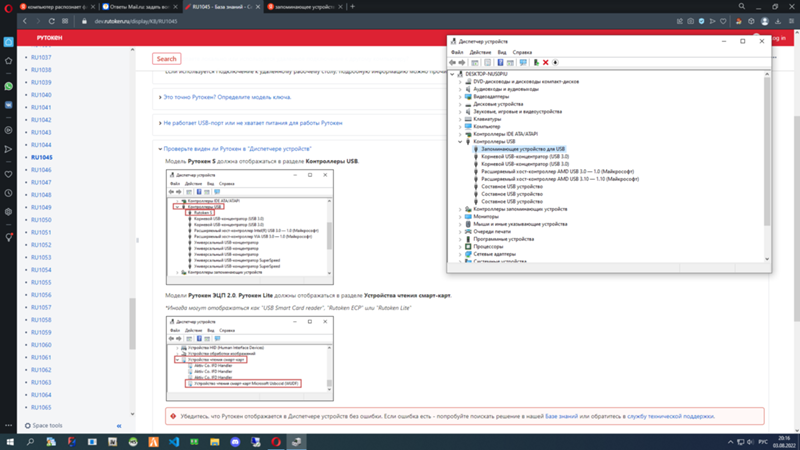Collapse DESKTOP root node in Device Manager

point(453,74)
